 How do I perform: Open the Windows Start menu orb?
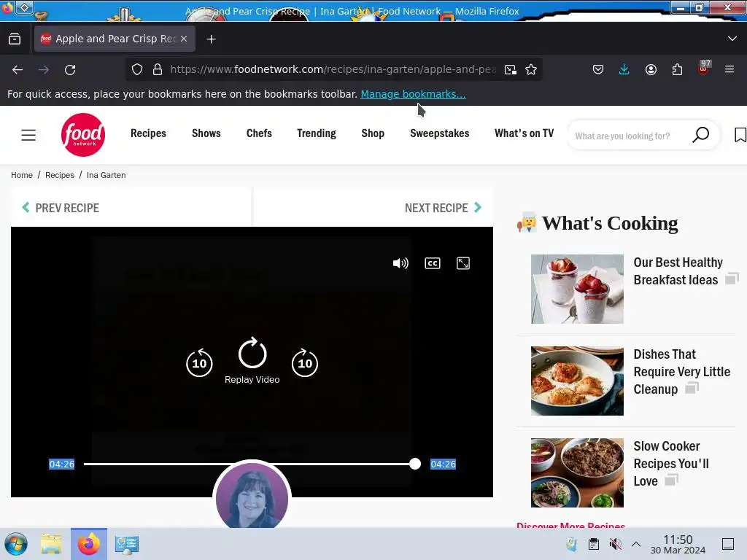[x=16, y=544]
